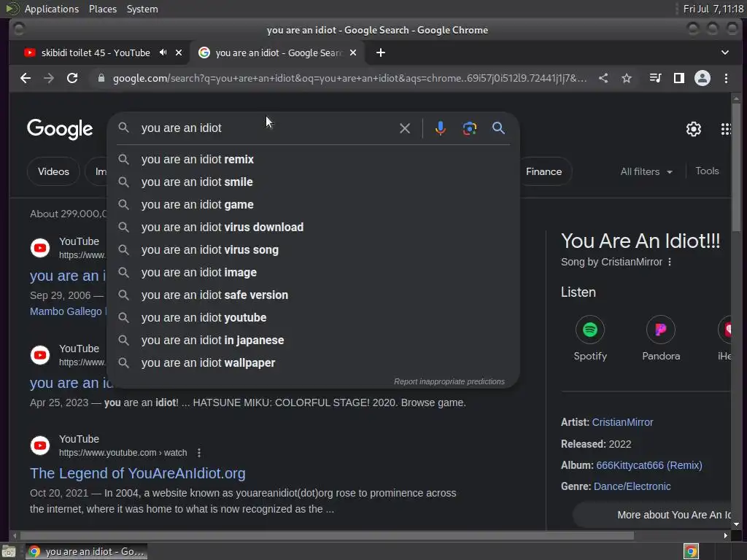The width and height of the screenshot is (747, 560).
Task: Click the show desktop icon in taskbar
Action: (x=9, y=551)
